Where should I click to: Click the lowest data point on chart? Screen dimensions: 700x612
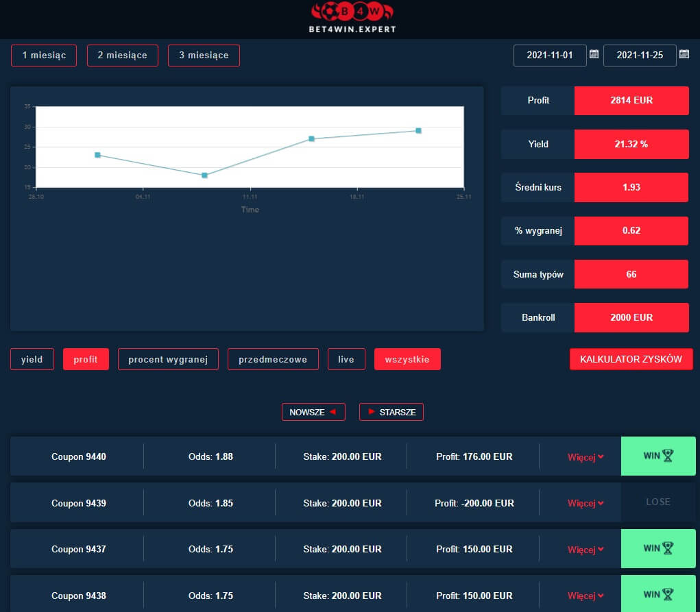[204, 175]
